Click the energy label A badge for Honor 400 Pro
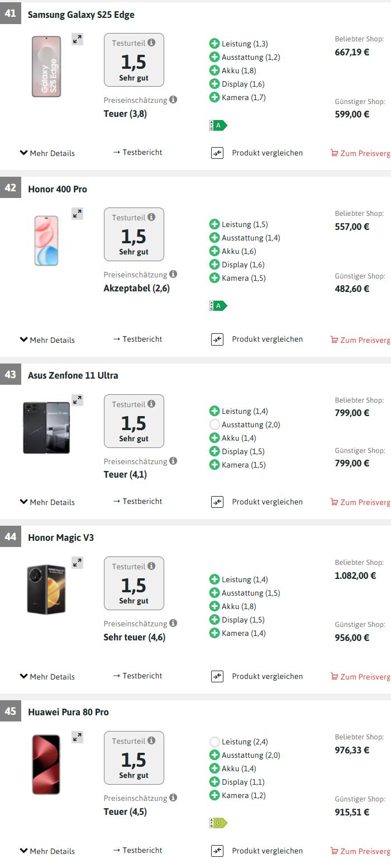This screenshot has width=391, height=868. pos(218,306)
